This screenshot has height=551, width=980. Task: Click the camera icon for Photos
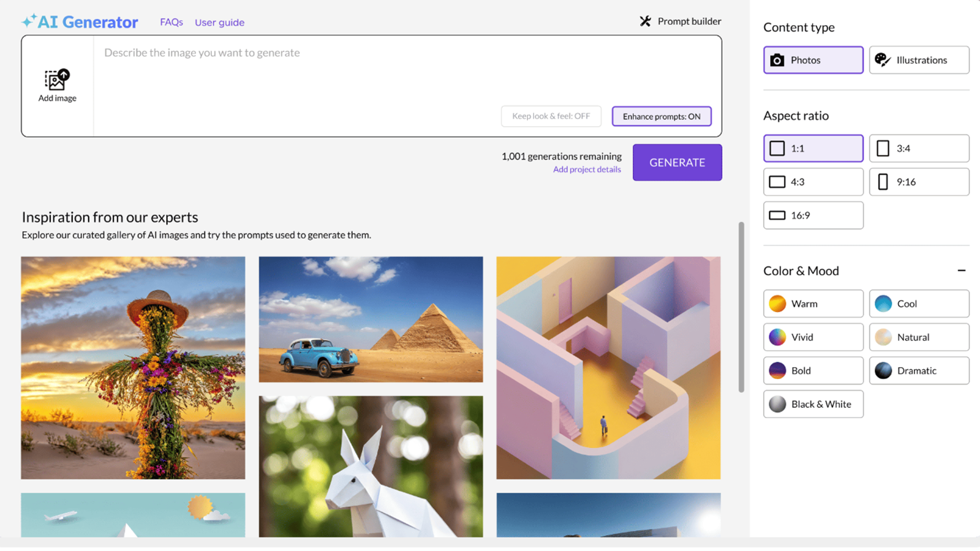[x=777, y=60]
